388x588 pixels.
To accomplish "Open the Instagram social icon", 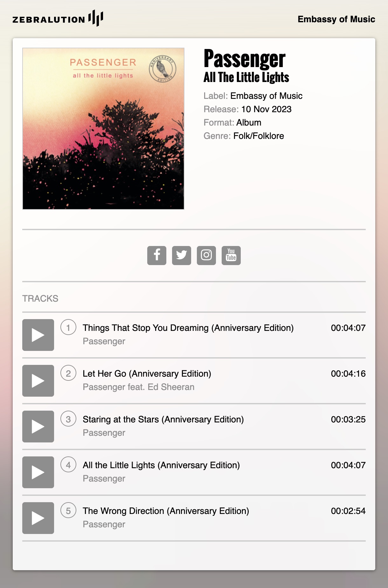I will [206, 255].
